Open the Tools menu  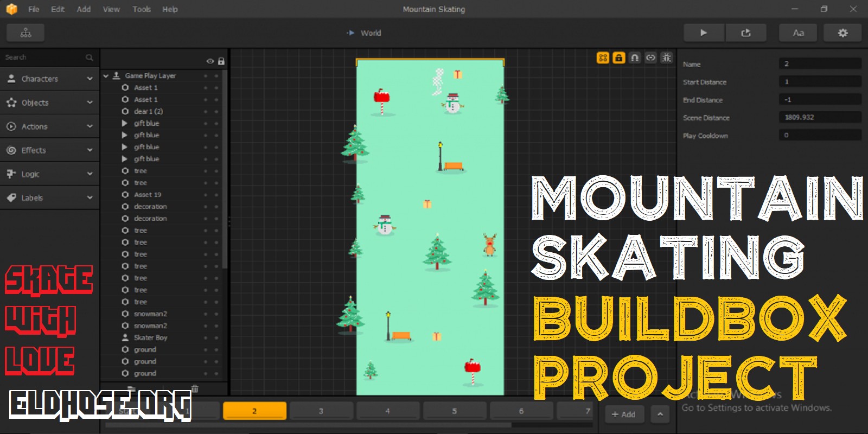coord(142,9)
